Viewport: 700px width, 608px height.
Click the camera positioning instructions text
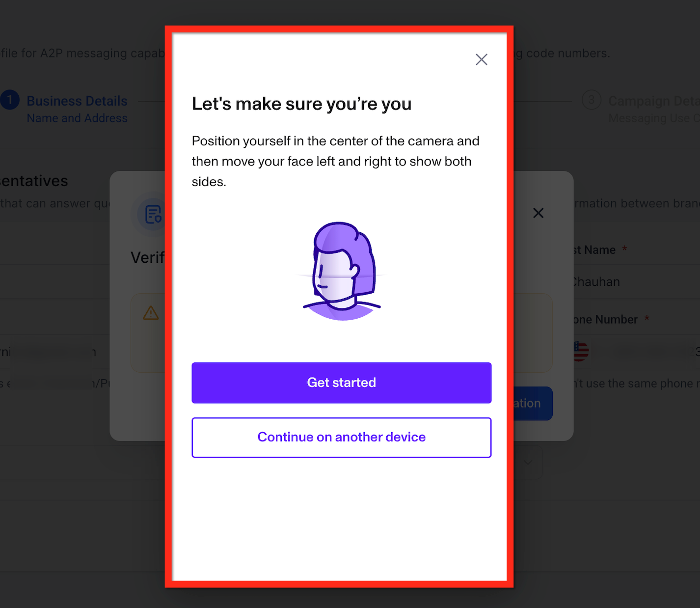pyautogui.click(x=336, y=161)
